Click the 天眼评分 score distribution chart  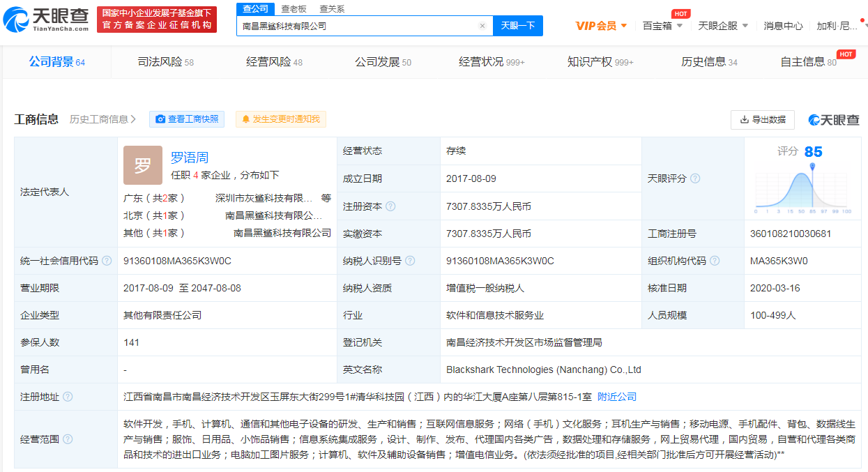[802, 188]
